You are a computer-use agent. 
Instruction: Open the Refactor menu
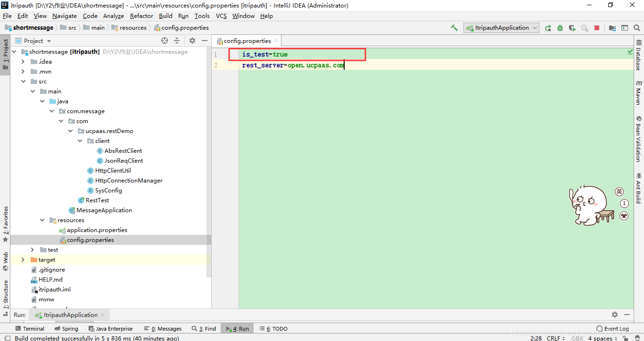(141, 16)
